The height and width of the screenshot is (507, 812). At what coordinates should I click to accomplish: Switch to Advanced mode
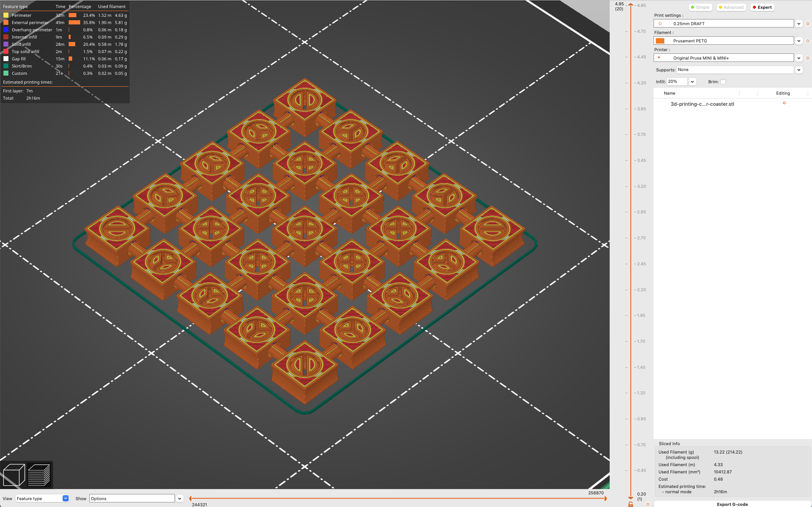pyautogui.click(x=731, y=7)
